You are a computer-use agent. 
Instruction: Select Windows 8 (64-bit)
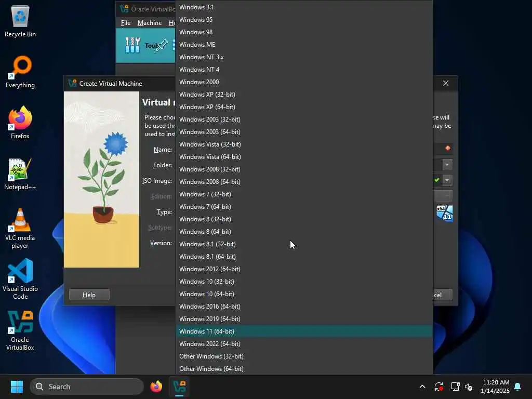(304, 232)
